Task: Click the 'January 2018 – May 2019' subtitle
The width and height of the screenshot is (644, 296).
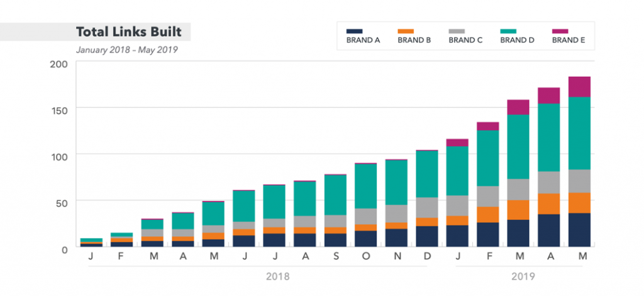Action: [126, 49]
